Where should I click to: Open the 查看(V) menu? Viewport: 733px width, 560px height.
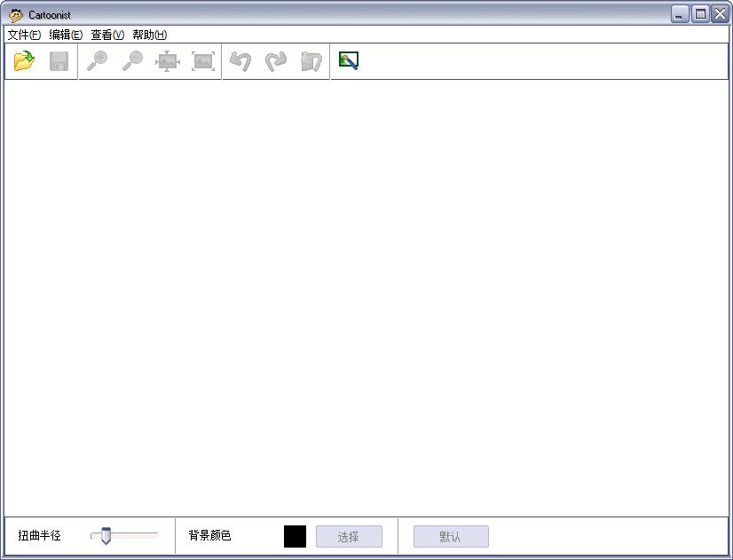107,35
